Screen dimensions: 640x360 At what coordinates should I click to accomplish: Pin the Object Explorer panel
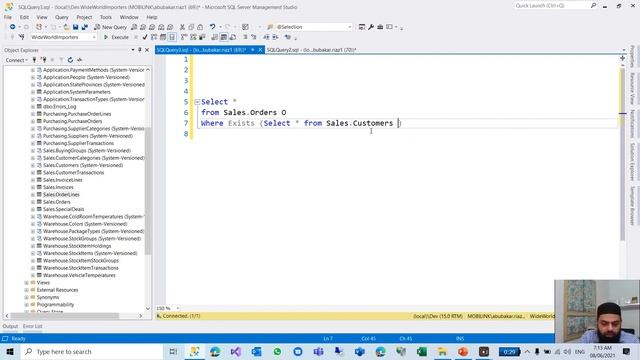[140, 50]
